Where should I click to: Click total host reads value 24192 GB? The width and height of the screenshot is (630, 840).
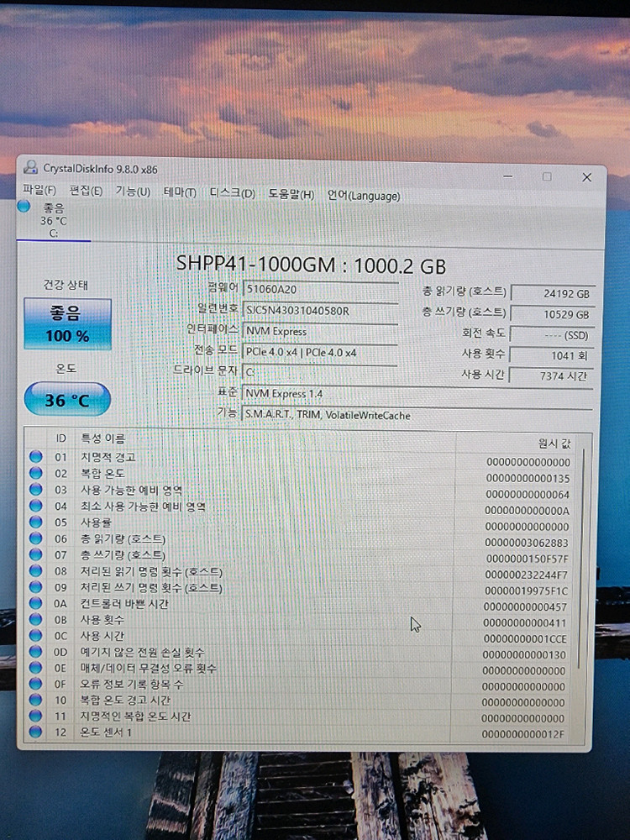(553, 293)
